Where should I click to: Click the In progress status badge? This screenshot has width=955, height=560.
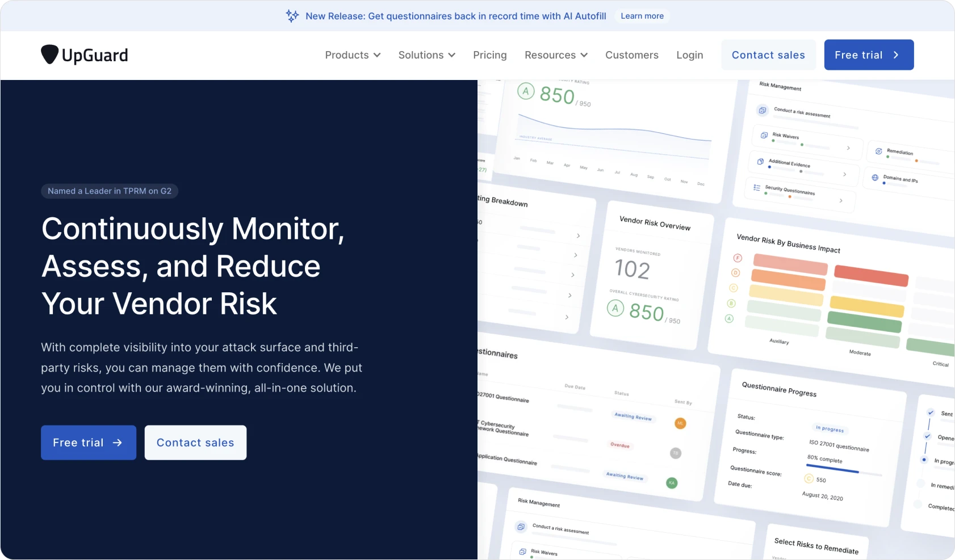(x=830, y=429)
